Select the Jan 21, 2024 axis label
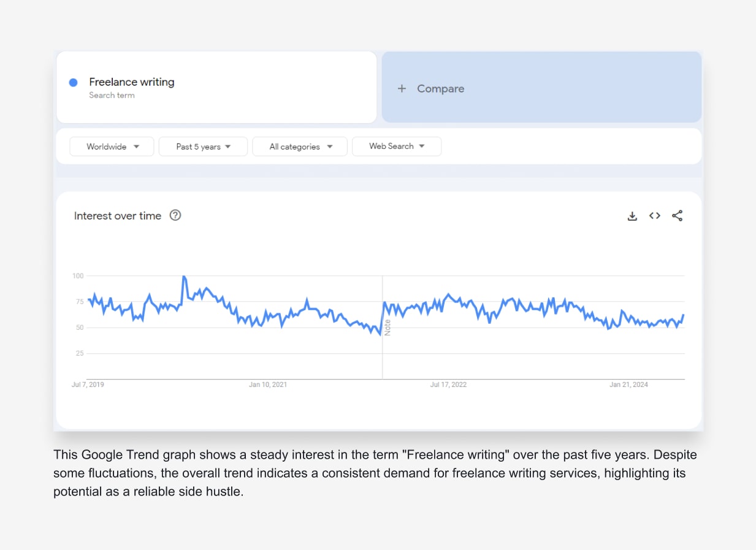Viewport: 756px width, 550px height. 628,384
